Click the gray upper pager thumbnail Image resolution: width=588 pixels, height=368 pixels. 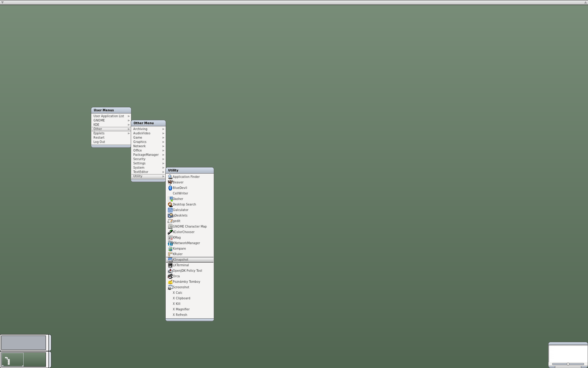24,343
